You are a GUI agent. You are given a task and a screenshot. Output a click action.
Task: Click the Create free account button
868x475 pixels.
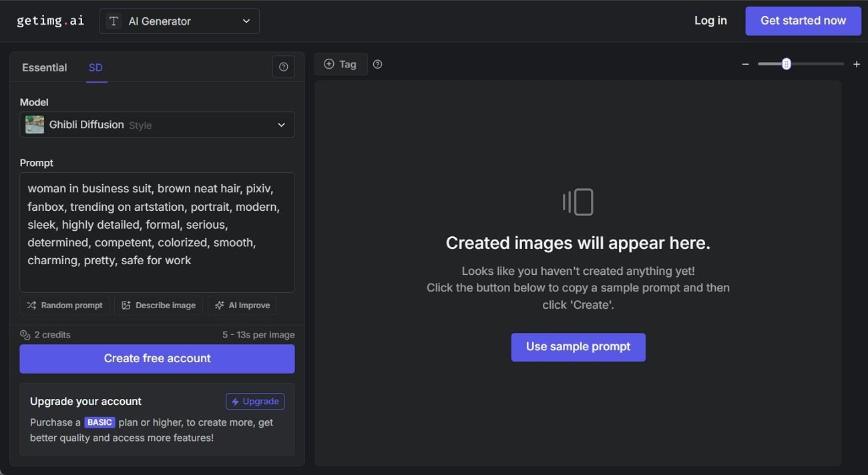tap(157, 359)
